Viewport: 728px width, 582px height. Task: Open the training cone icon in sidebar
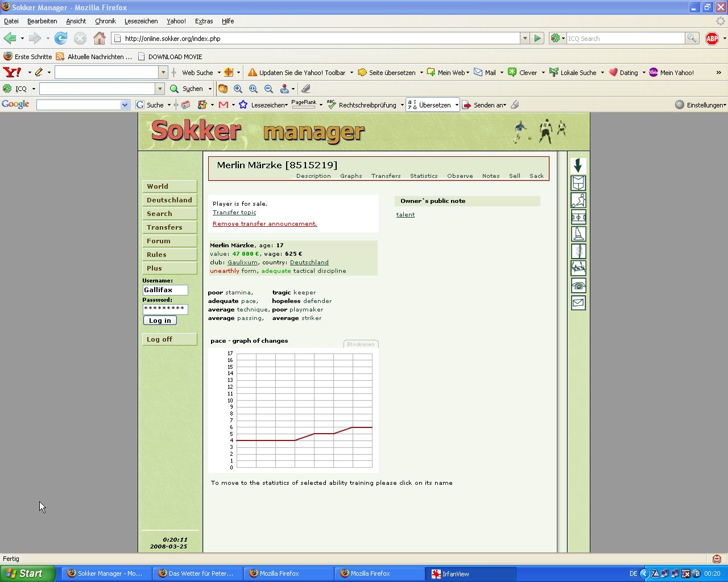[578, 234]
